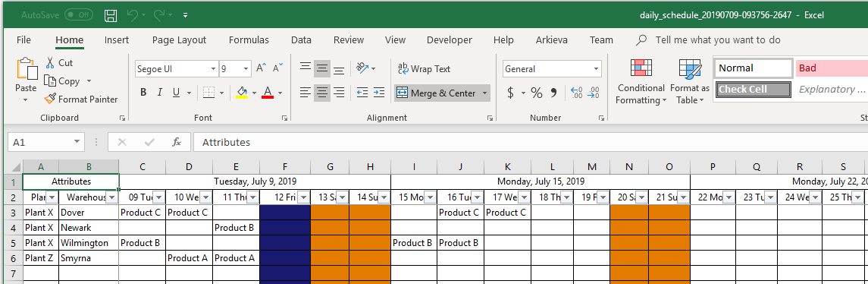
Task: Open the Plant column filter dropdown
Action: 52,197
